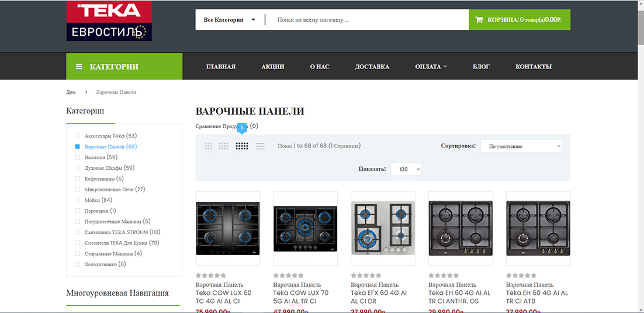Click the store search input field

(x=370, y=20)
